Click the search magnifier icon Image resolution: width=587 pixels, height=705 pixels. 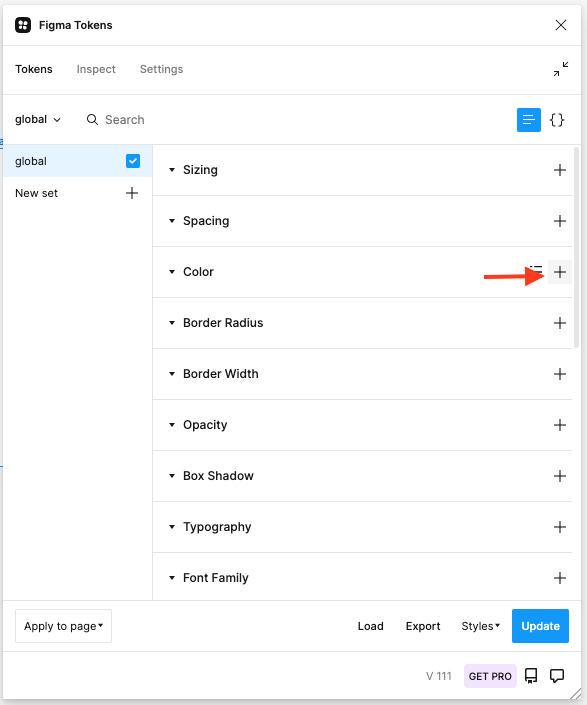[x=92, y=120]
